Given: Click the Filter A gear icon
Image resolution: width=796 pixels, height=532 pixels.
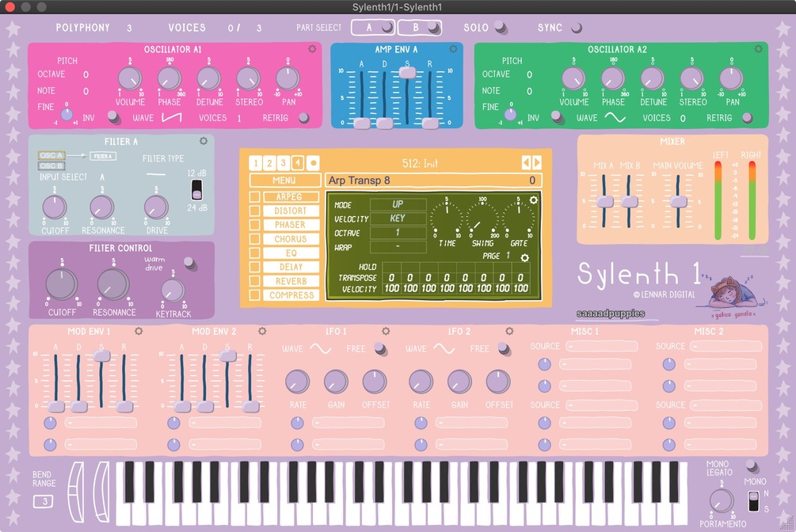Looking at the screenshot, I should [204, 141].
